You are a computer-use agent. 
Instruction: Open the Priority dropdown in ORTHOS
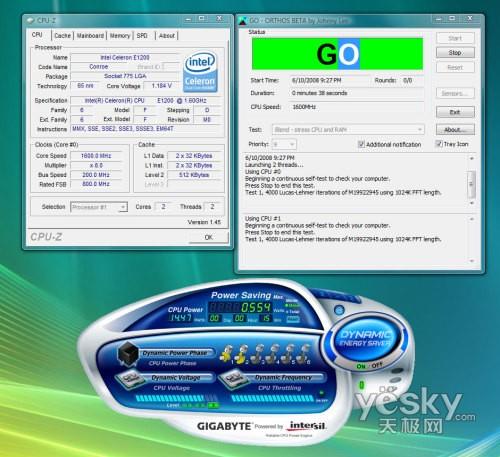284,144
